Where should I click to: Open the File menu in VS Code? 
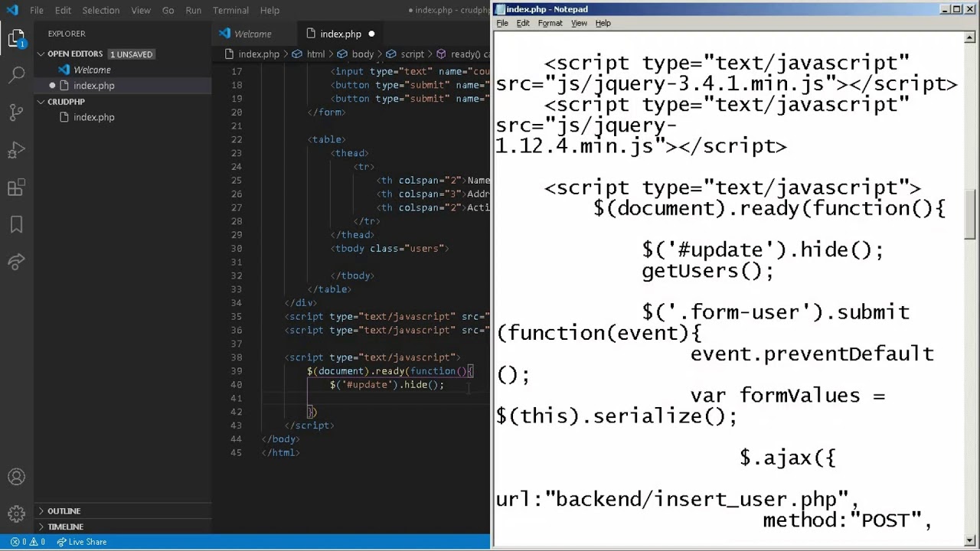[x=37, y=10]
